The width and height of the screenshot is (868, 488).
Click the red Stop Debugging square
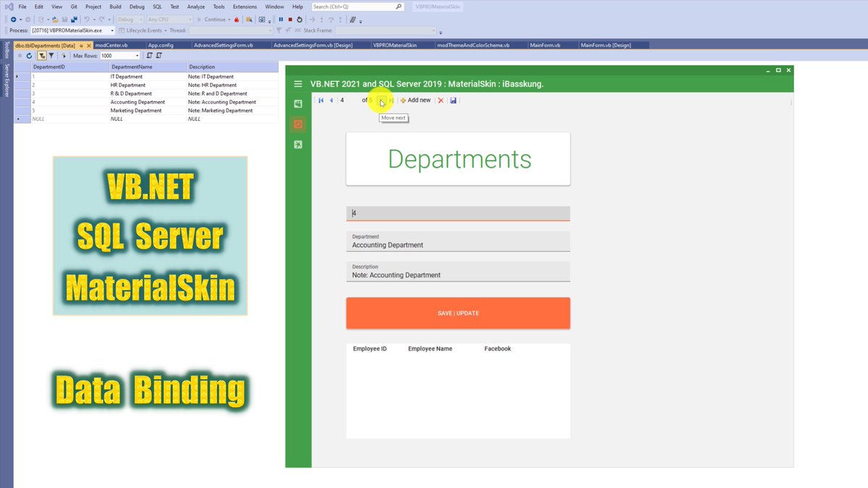[x=290, y=20]
